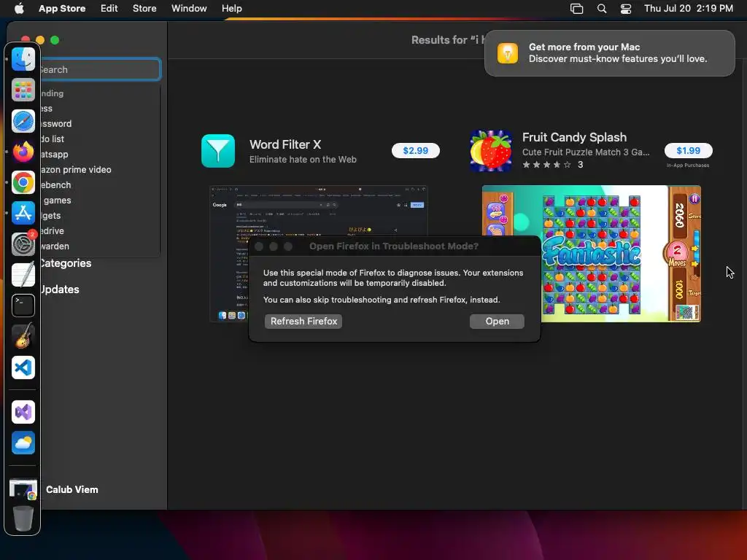The height and width of the screenshot is (560, 747).
Task: Open Spotlight search in the menu bar
Action: pos(602,9)
